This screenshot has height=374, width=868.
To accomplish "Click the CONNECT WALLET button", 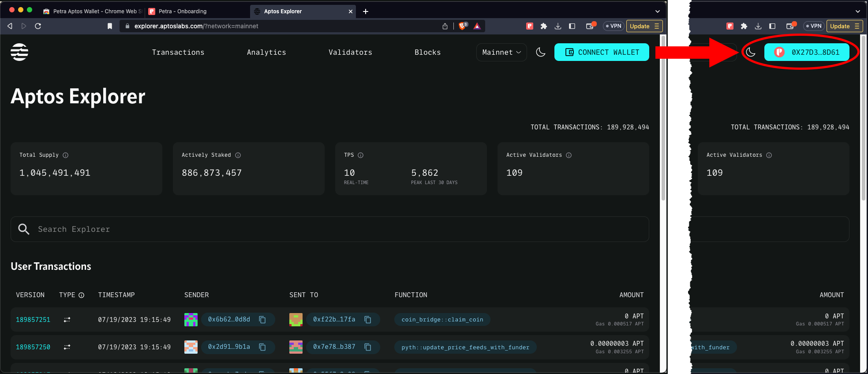I will pos(602,52).
